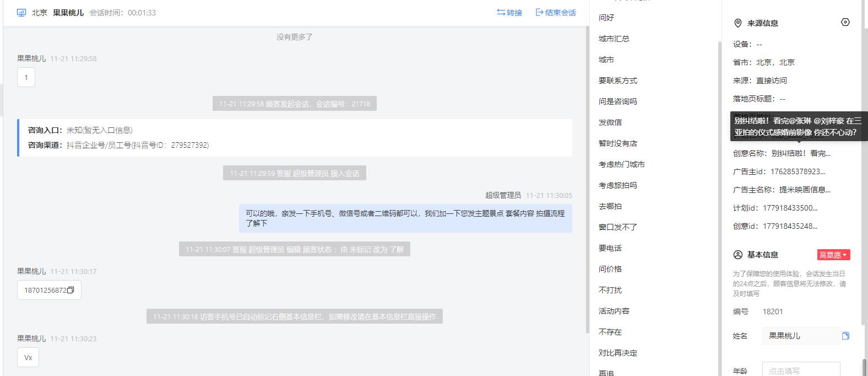
Task: Choose quick reply 考虑旅拍吗
Action: coord(618,185)
